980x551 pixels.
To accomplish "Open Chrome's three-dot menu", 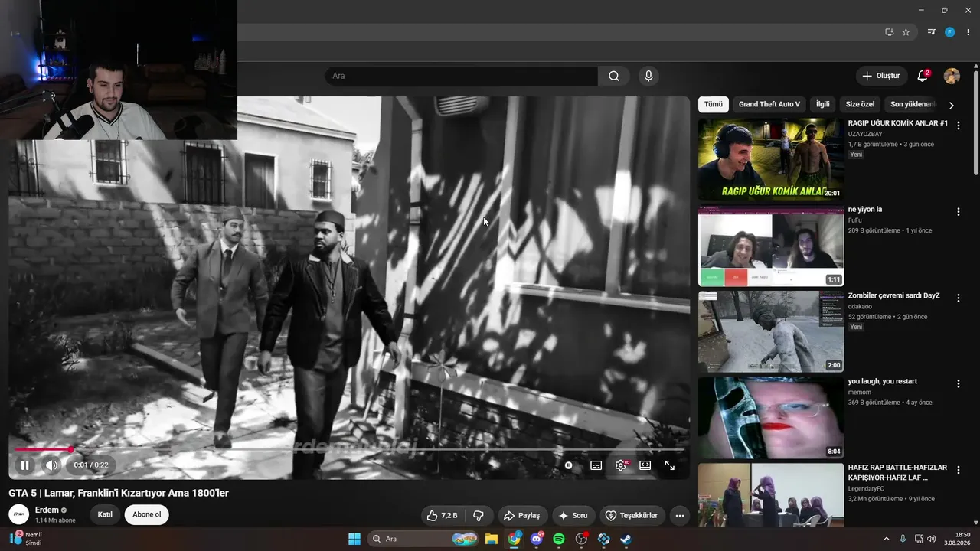I will [x=969, y=32].
